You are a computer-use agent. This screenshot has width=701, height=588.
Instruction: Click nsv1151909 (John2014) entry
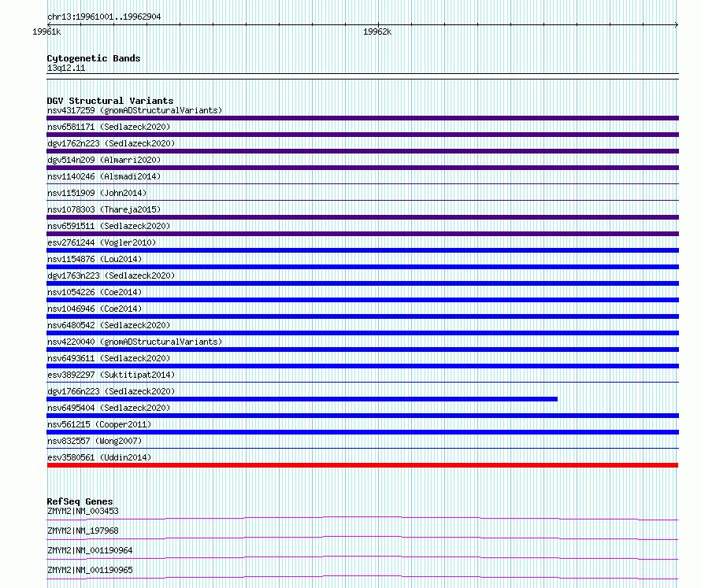(97, 193)
